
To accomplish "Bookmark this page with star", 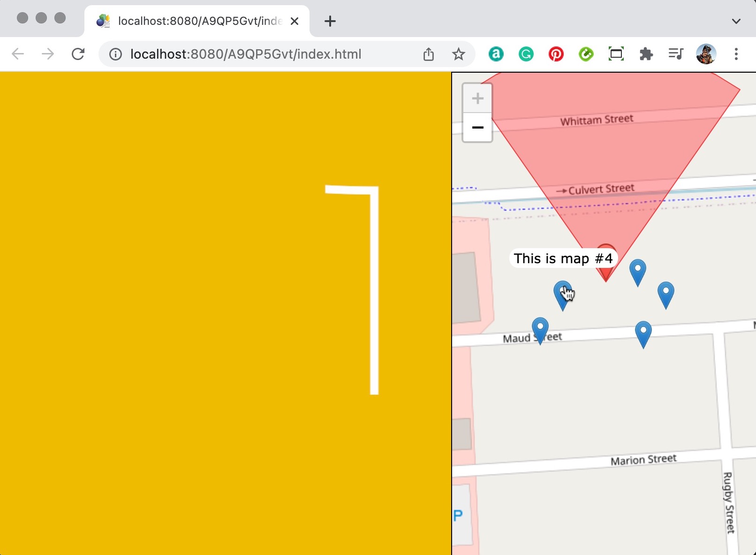I will pos(459,54).
